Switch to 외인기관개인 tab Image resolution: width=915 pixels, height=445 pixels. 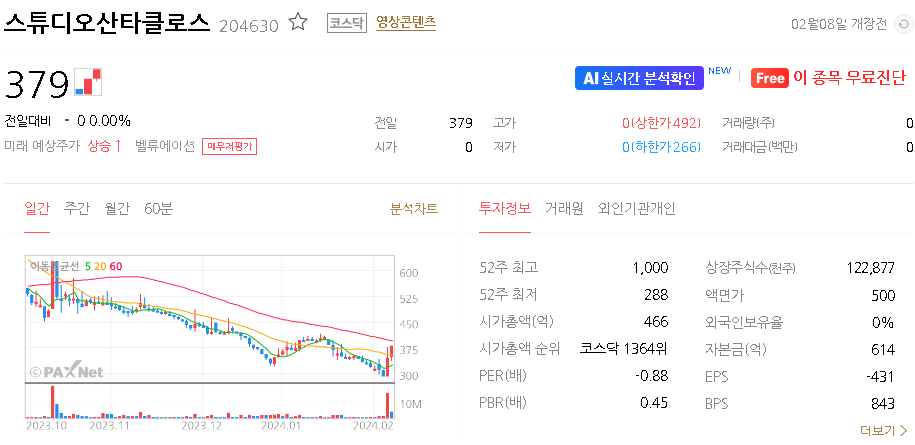pyautogui.click(x=637, y=208)
